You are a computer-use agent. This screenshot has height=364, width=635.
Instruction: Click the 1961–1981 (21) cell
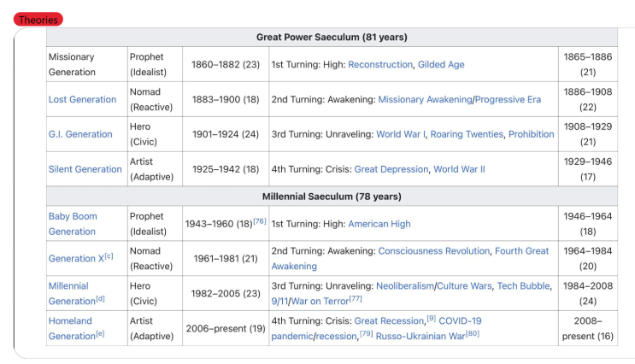coord(226,259)
